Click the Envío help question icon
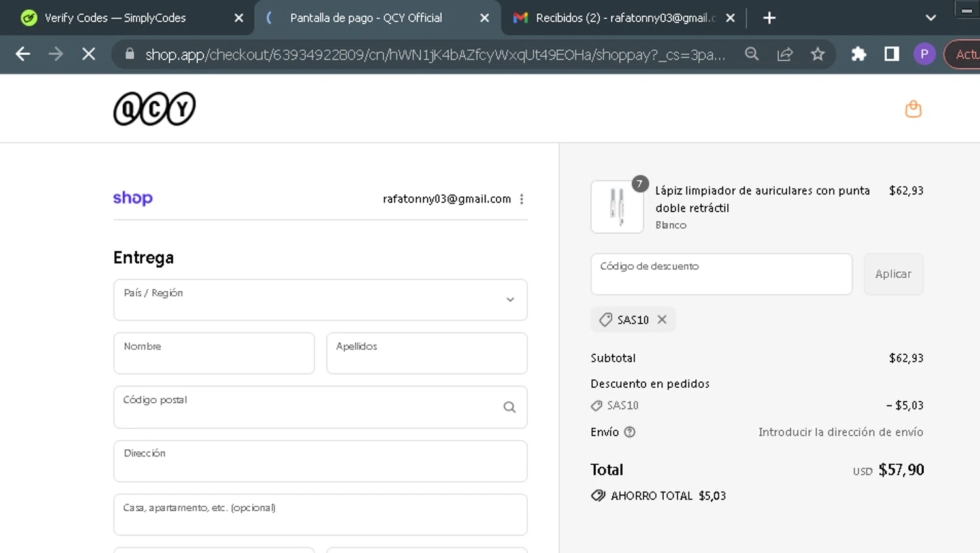Viewport: 980px width, 553px height. (629, 432)
